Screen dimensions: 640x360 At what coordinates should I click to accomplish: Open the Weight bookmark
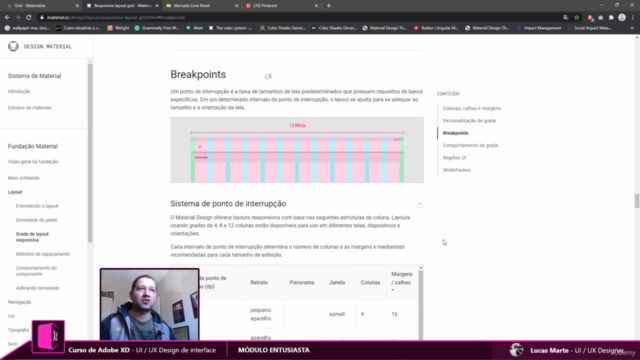(x=118, y=28)
